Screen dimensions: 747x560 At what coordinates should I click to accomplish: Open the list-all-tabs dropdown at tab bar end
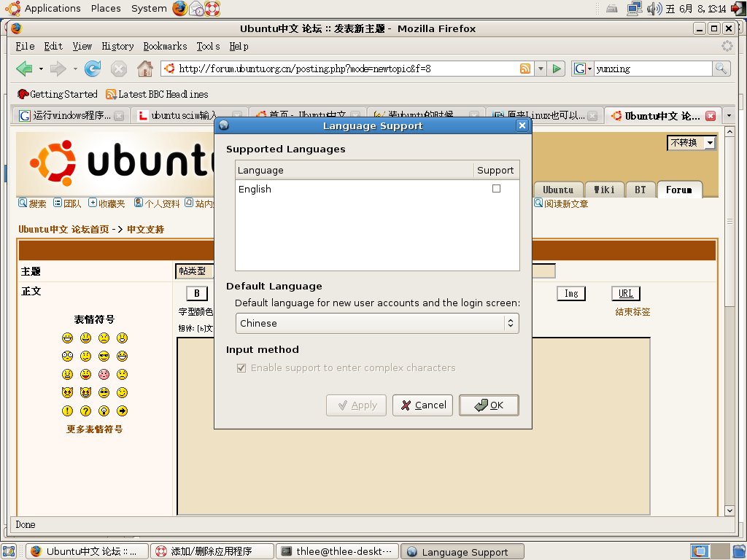click(729, 116)
